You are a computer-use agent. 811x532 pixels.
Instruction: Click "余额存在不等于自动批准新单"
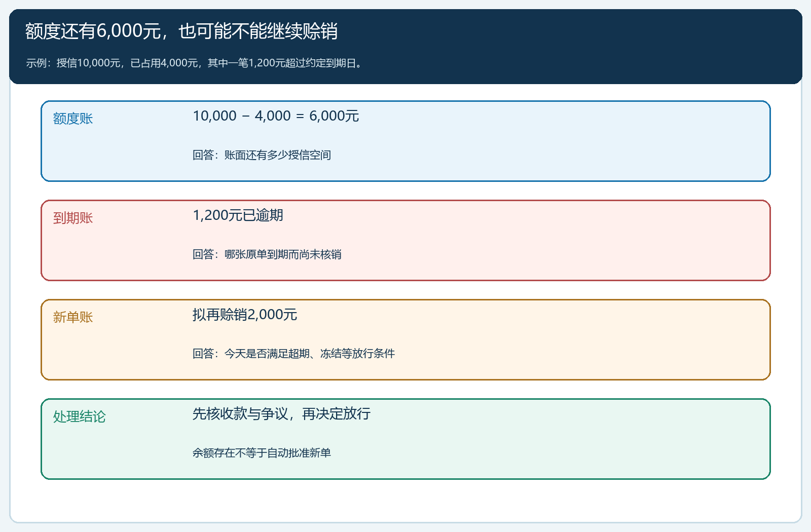point(262,453)
